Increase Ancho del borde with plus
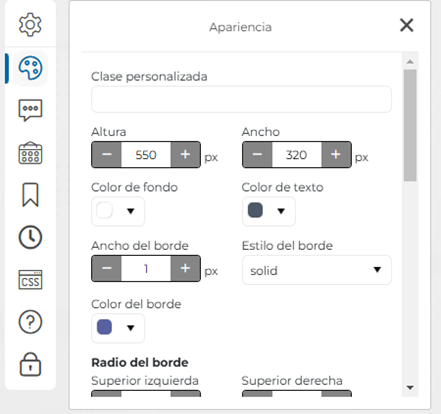Viewport: 441px width, 414px height. 185,269
